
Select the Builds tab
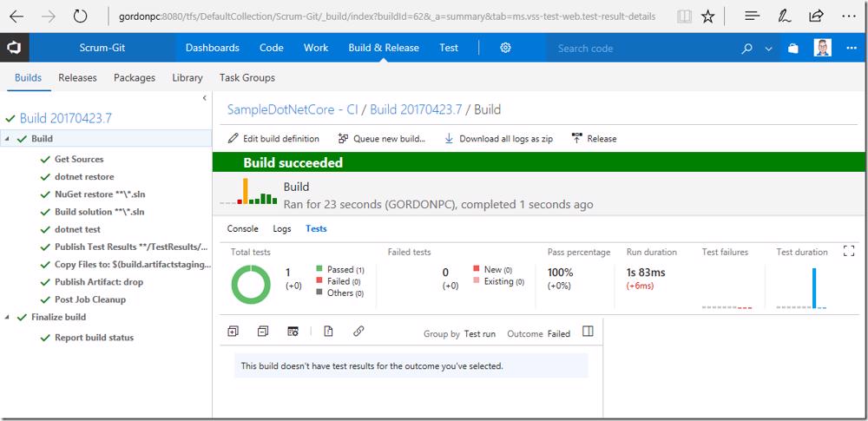coord(29,77)
